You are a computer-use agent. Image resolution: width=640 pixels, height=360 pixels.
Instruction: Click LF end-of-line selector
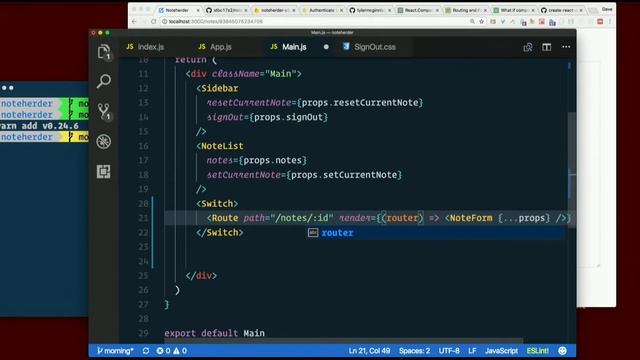(472, 351)
